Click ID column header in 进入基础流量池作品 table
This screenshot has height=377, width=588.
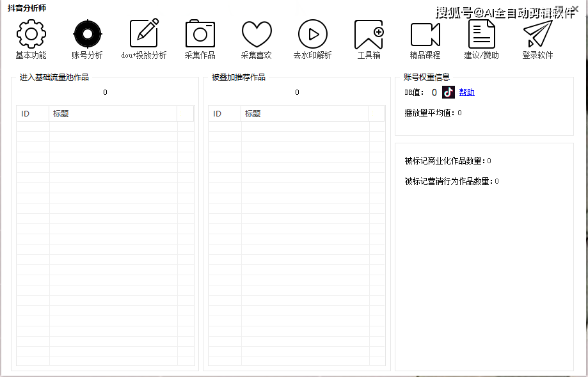pyautogui.click(x=33, y=114)
